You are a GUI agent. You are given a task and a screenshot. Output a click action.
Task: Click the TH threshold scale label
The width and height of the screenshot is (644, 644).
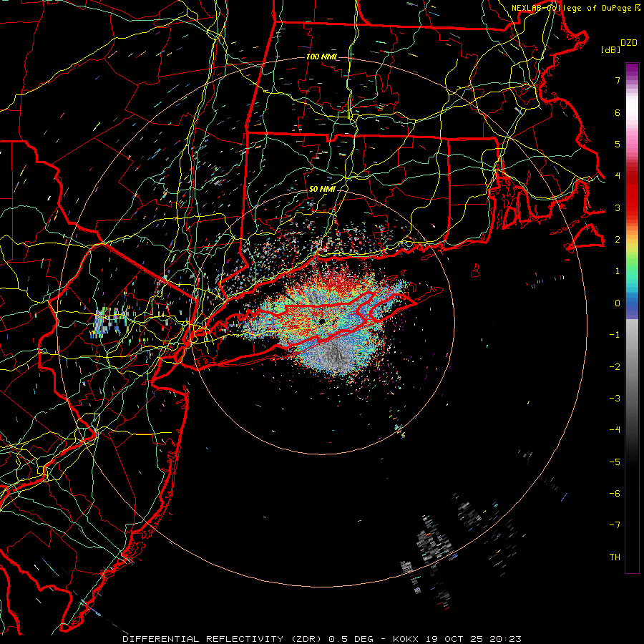(615, 557)
